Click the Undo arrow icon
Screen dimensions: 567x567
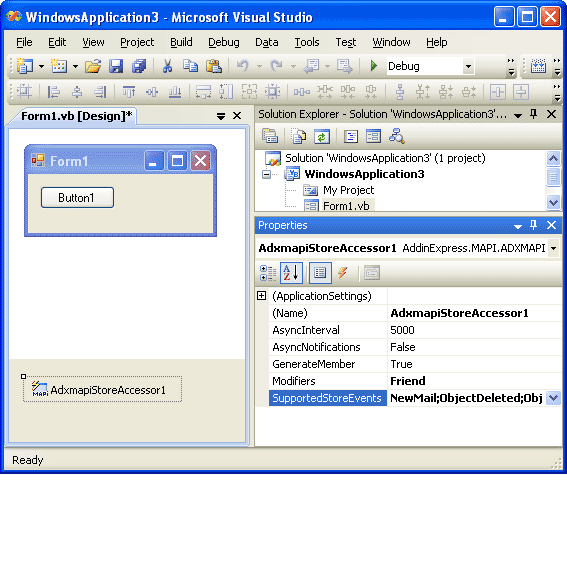point(243,66)
